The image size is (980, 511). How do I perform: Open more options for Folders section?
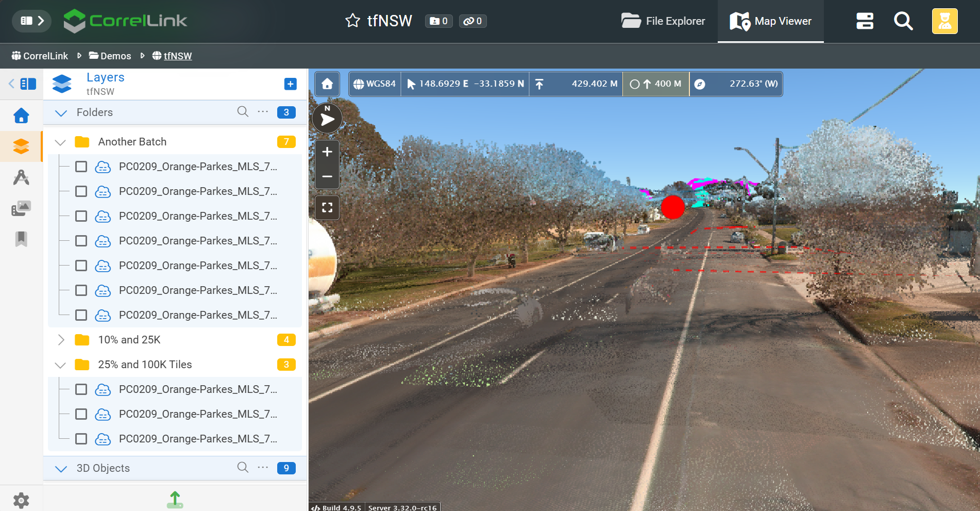(263, 111)
